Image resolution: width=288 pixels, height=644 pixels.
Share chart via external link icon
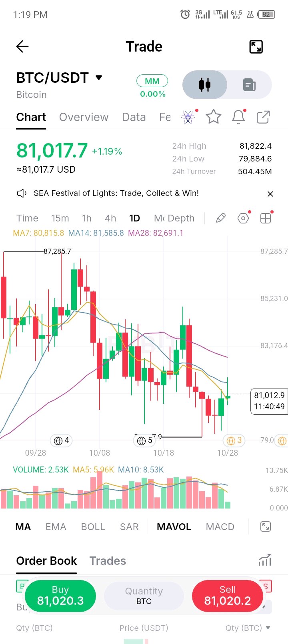pos(263,117)
